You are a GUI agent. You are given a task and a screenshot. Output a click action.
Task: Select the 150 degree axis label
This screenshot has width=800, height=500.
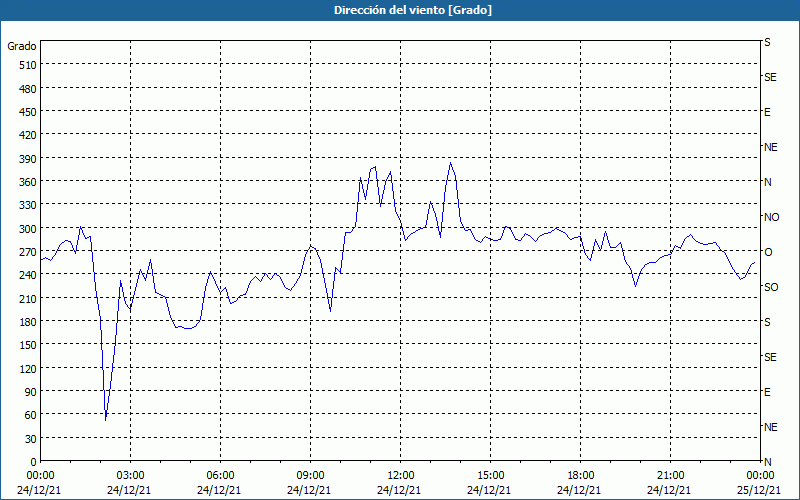29,345
